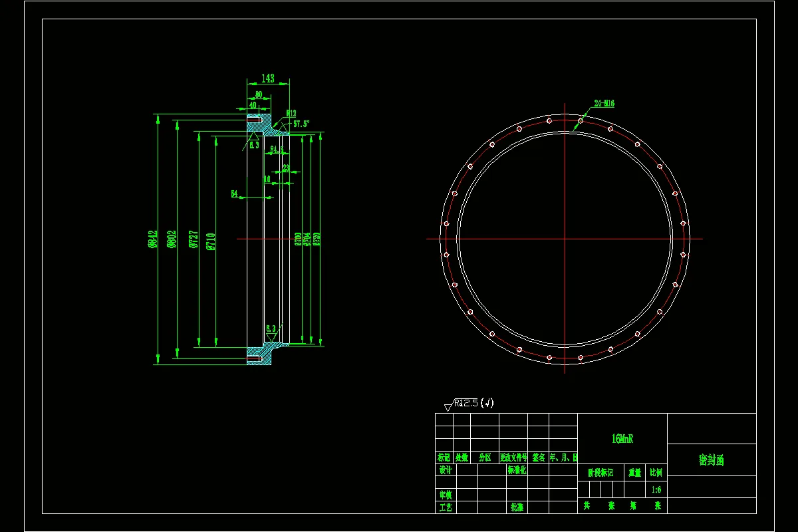Click the 第 sheet number label

pyautogui.click(x=632, y=505)
